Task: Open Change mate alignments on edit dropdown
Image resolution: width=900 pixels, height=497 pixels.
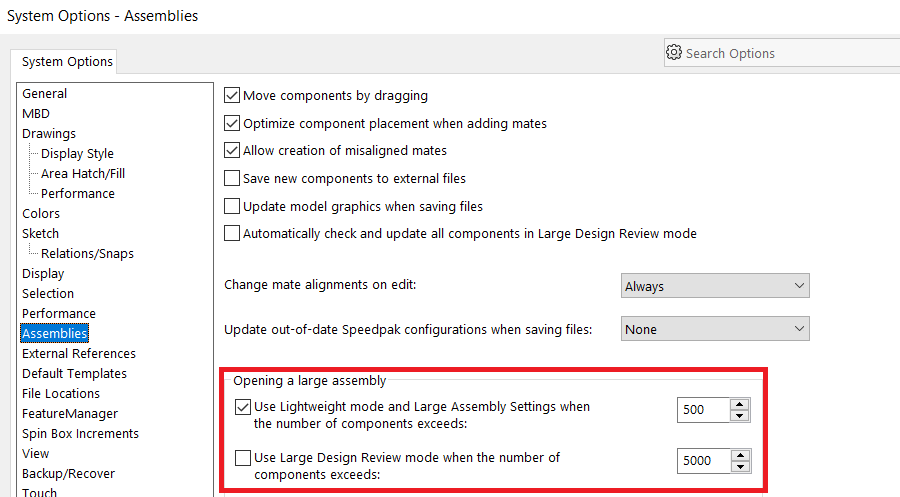Action: pyautogui.click(x=714, y=286)
